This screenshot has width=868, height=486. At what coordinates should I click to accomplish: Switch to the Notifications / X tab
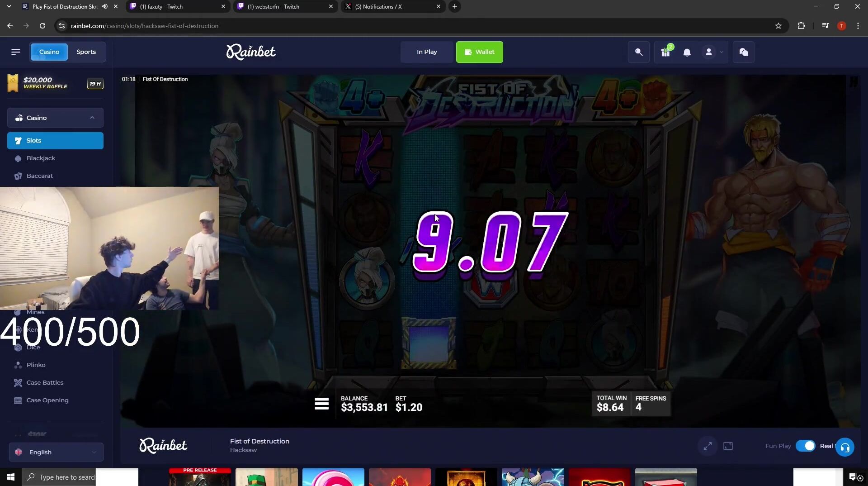(392, 6)
